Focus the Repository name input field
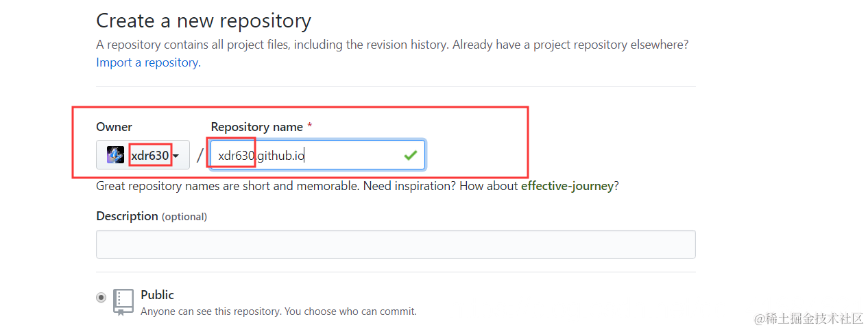 click(318, 155)
